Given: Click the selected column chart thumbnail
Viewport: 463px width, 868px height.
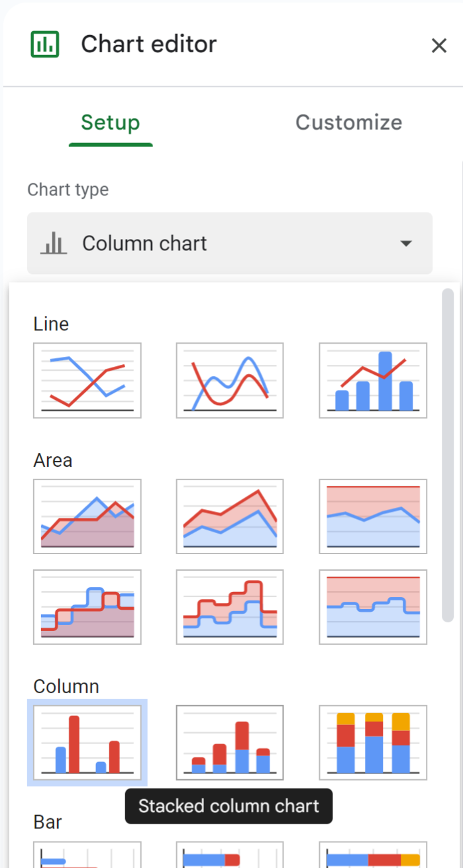Looking at the screenshot, I should pos(87,742).
